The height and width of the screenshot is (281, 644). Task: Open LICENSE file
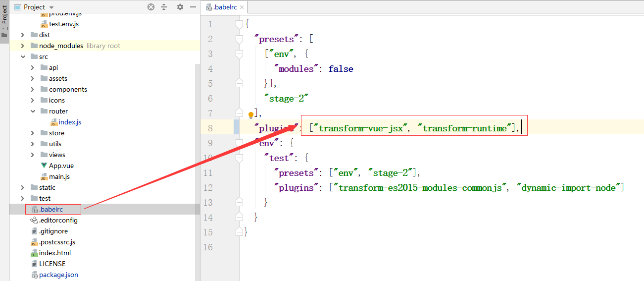pyautogui.click(x=52, y=264)
